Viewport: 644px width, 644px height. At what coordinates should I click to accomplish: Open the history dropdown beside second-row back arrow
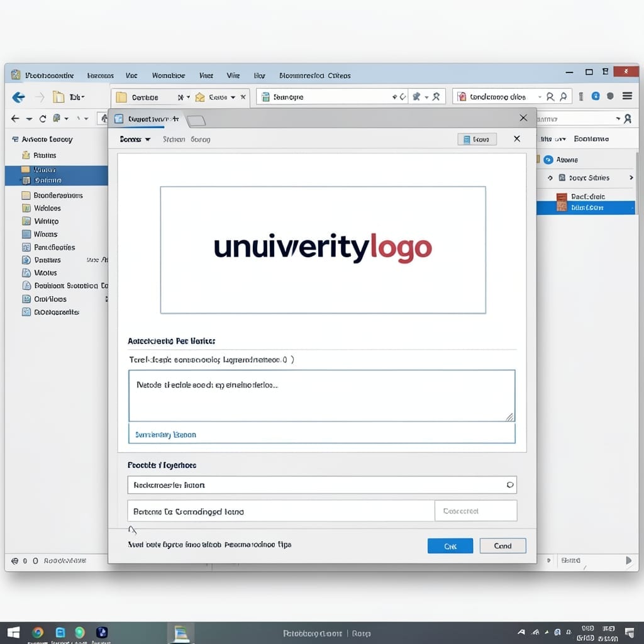29,119
